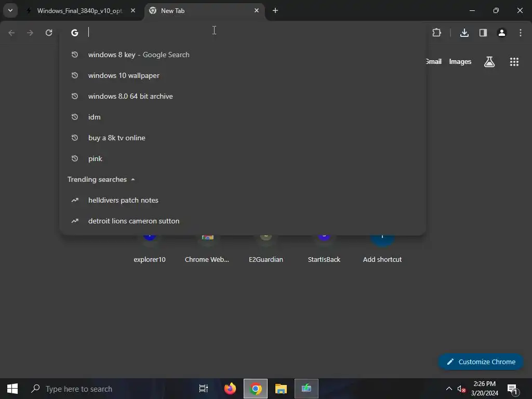Collapse the Trending searches section

[x=133, y=179]
